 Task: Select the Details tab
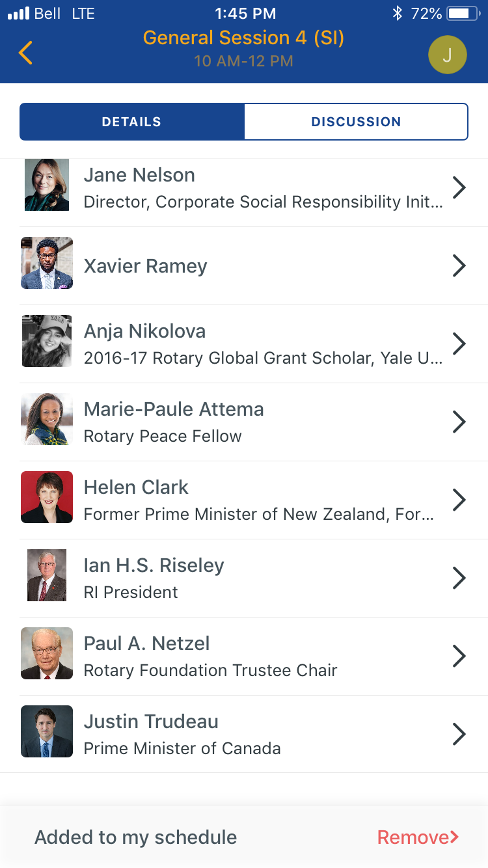pos(131,122)
